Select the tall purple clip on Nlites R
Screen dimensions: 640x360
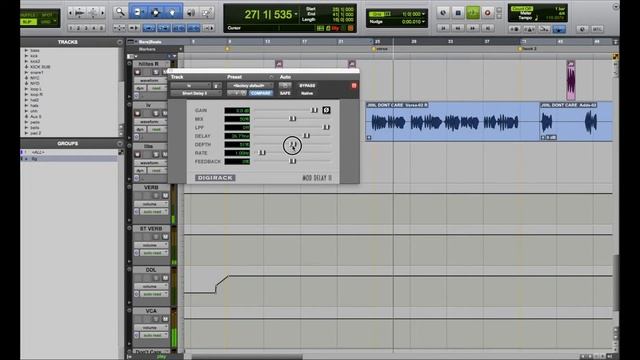(571, 80)
